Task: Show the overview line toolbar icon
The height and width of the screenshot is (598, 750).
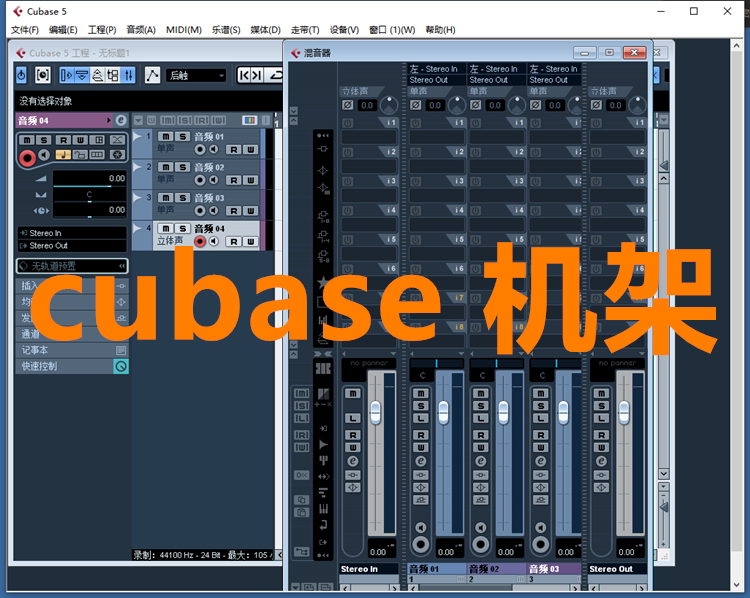Action: click(98, 75)
